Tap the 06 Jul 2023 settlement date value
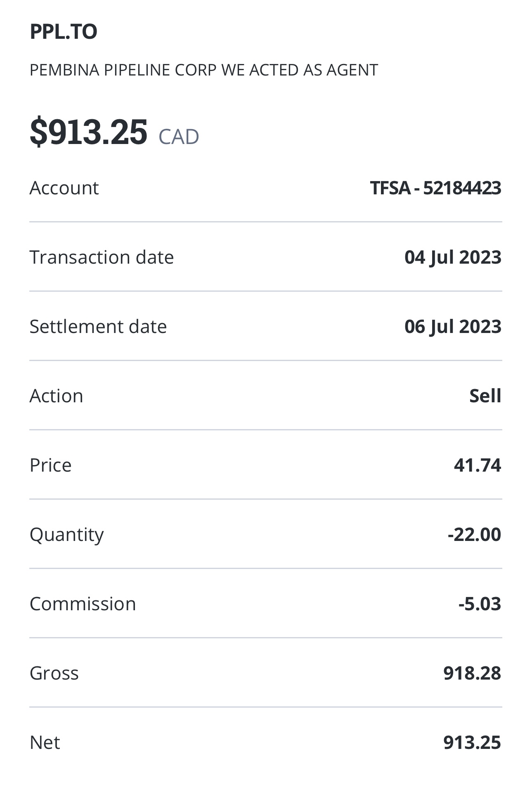Viewport: 532px width, 798px height. (x=453, y=326)
